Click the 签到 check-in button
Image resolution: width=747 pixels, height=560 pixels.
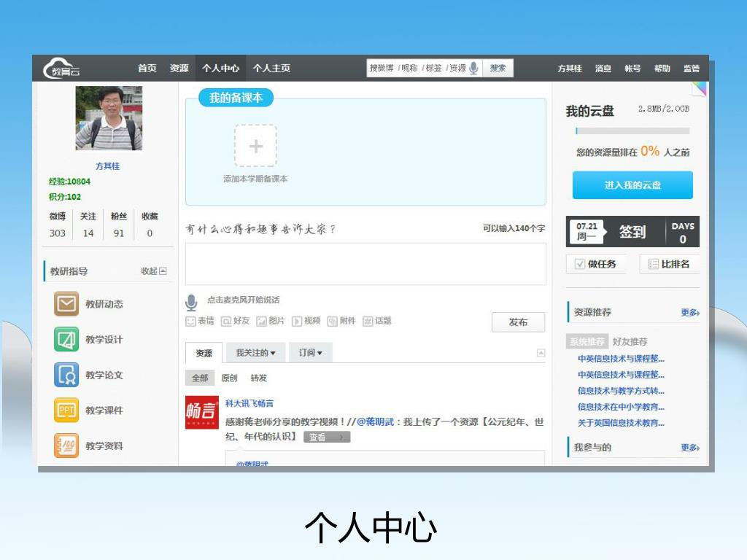click(x=632, y=232)
